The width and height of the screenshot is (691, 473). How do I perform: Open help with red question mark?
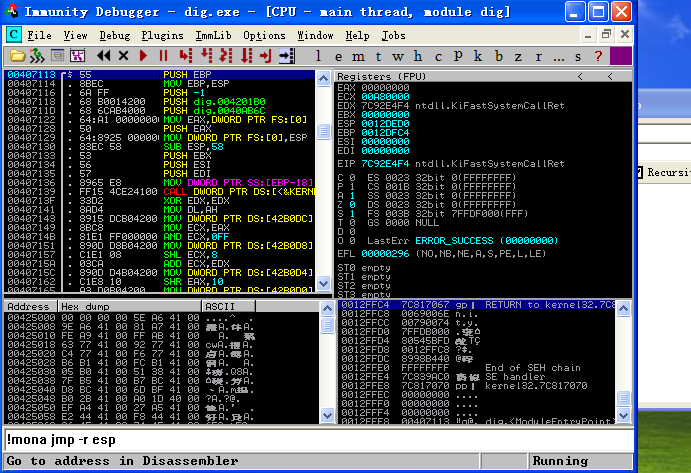[x=598, y=56]
